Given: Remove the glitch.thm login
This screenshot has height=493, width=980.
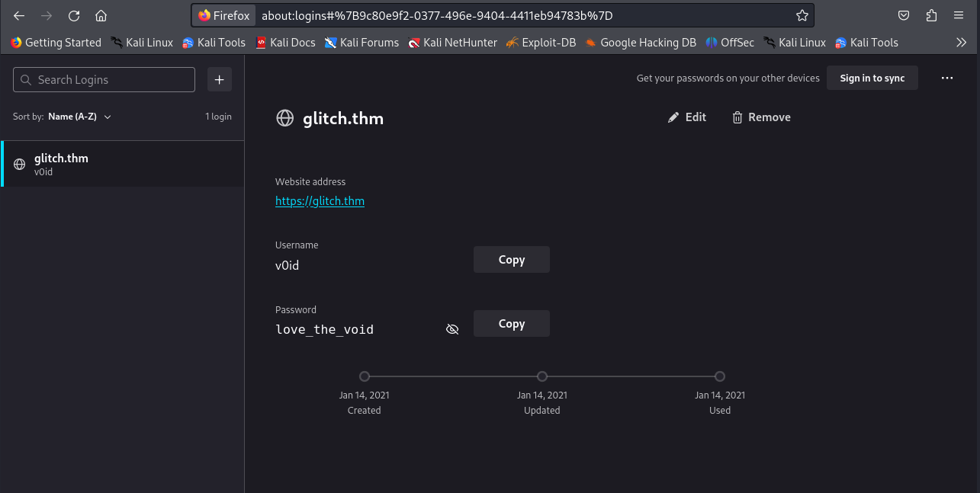Looking at the screenshot, I should [761, 117].
